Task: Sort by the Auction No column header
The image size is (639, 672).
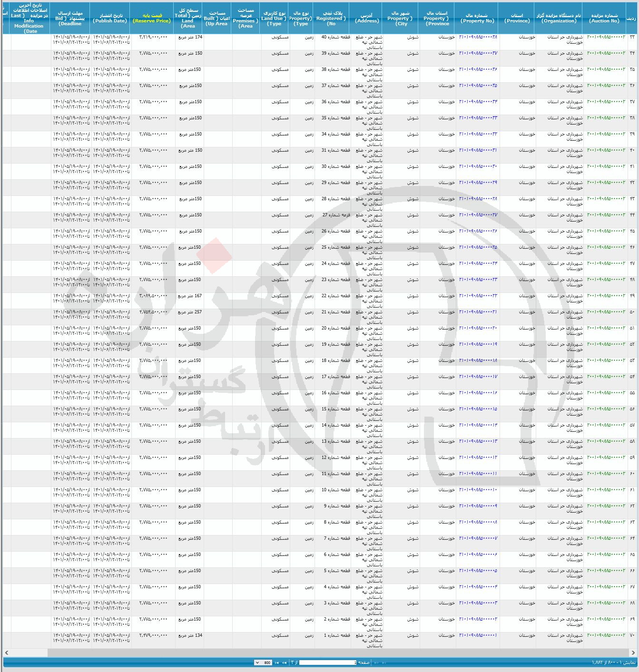Action: click(x=605, y=18)
